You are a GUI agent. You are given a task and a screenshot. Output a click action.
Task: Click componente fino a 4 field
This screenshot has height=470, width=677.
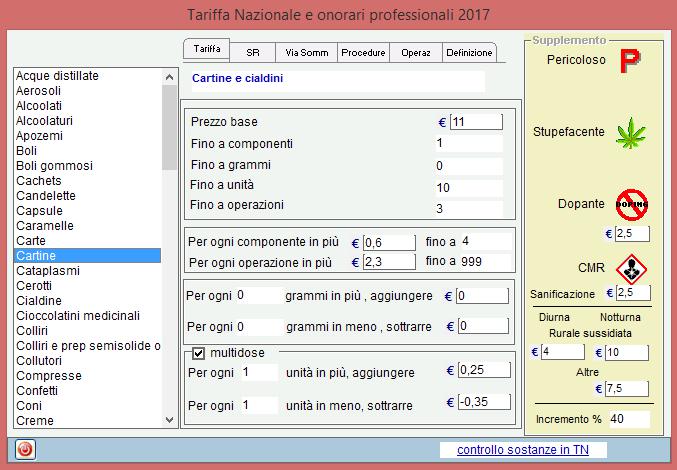486,241
